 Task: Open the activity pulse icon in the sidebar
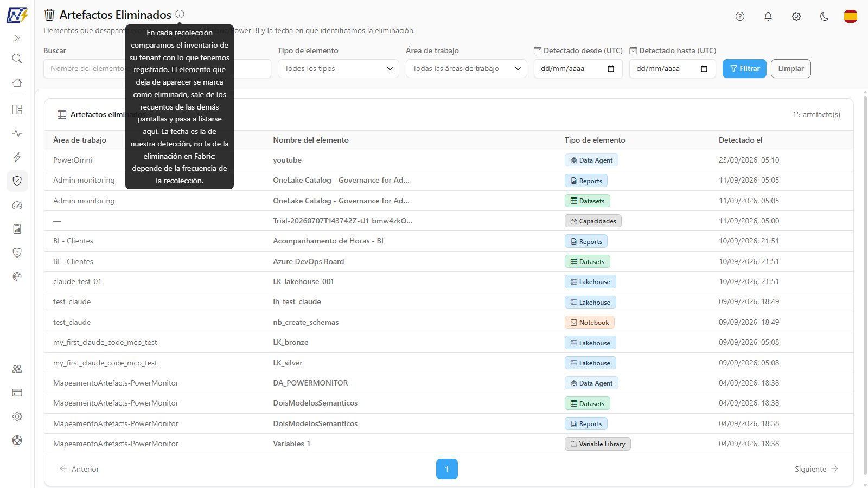click(17, 133)
